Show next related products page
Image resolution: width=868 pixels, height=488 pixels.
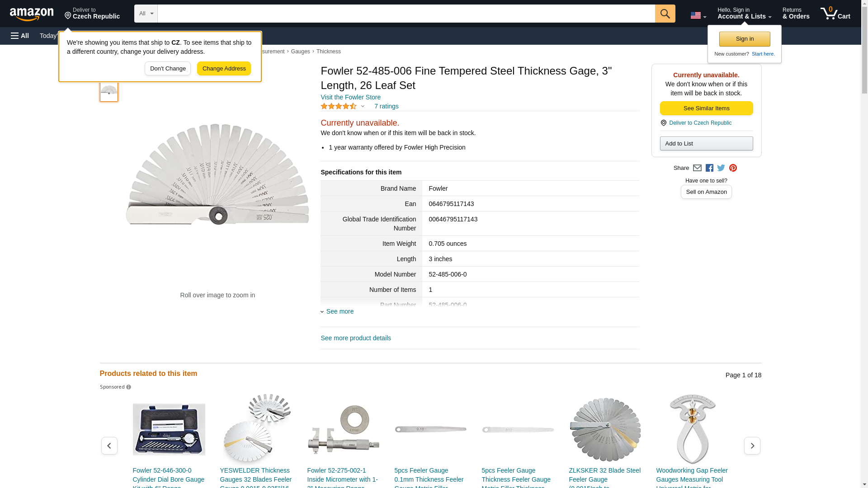[752, 446]
